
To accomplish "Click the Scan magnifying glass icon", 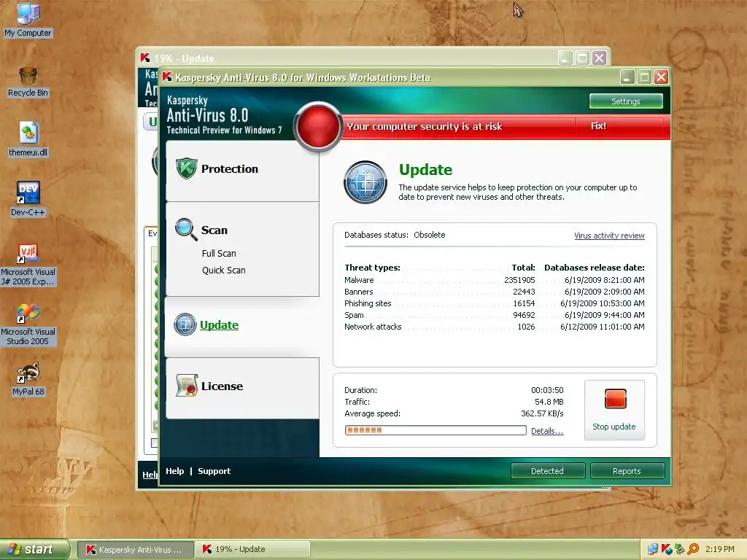I will coord(186,230).
